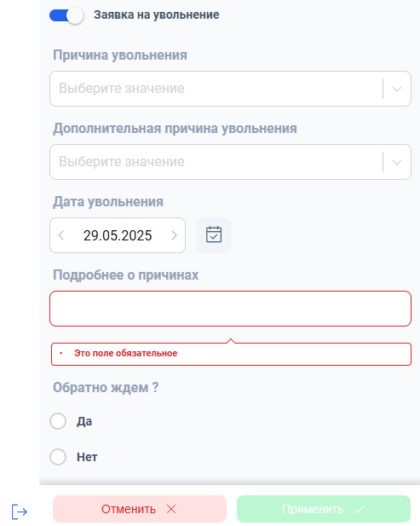
Task: Select the Нет radio option
Action: click(x=58, y=457)
